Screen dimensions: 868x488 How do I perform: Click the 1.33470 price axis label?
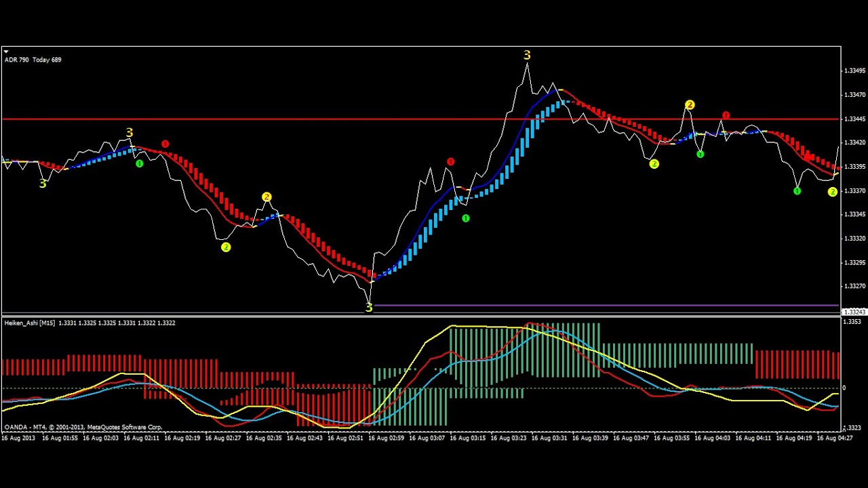854,95
